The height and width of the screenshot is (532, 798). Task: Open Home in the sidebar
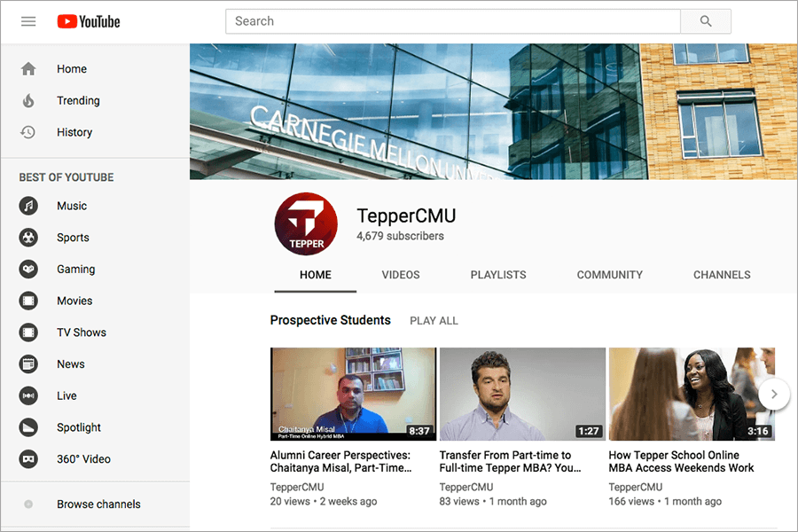pyautogui.click(x=72, y=69)
